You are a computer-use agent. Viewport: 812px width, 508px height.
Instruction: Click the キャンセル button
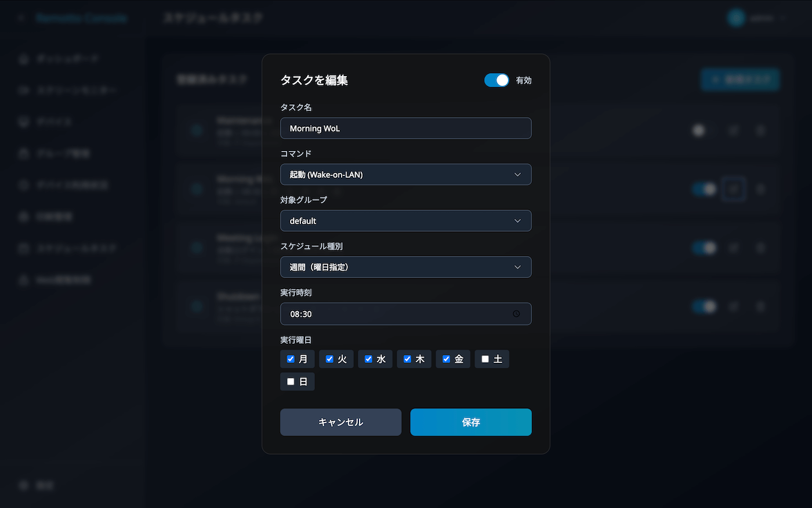(341, 422)
